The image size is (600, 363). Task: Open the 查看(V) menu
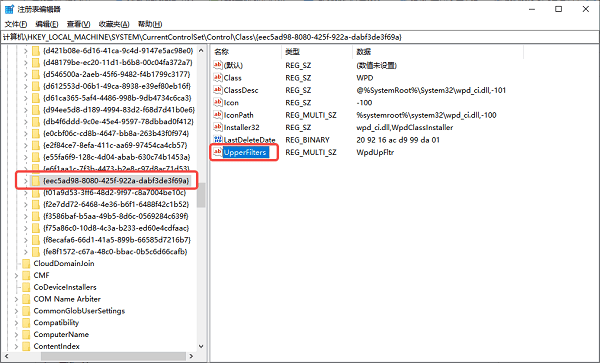(x=78, y=24)
